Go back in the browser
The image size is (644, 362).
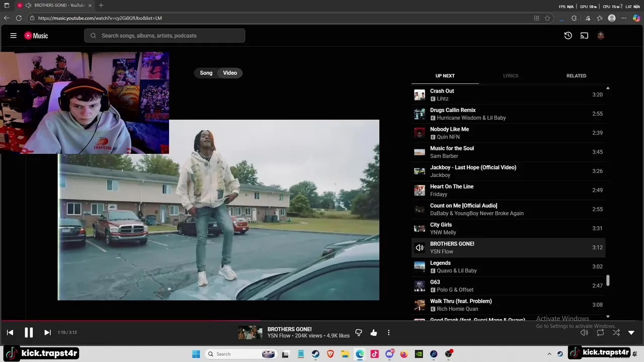point(7,18)
